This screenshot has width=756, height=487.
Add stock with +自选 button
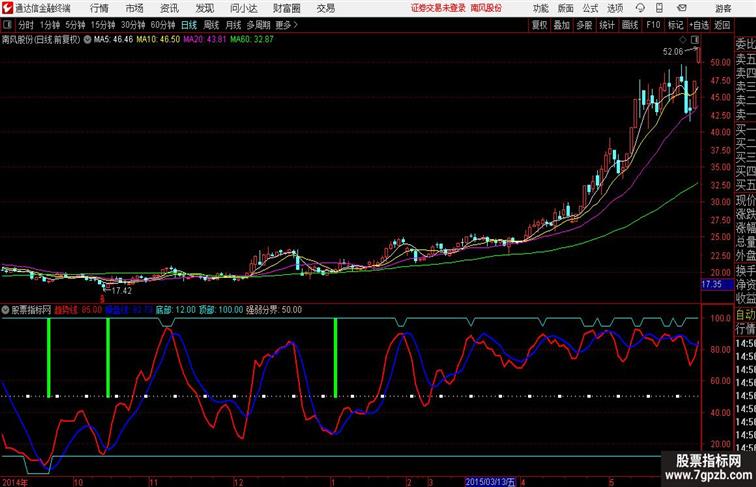coord(699,25)
